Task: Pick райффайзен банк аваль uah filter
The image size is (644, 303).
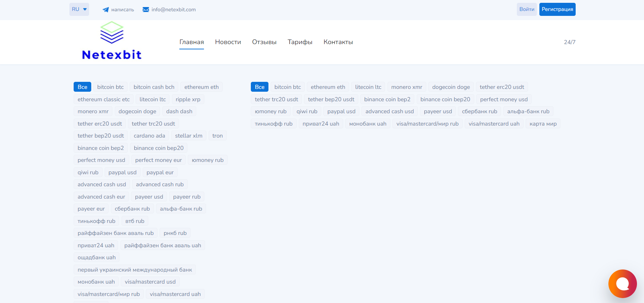Action: click(163, 246)
